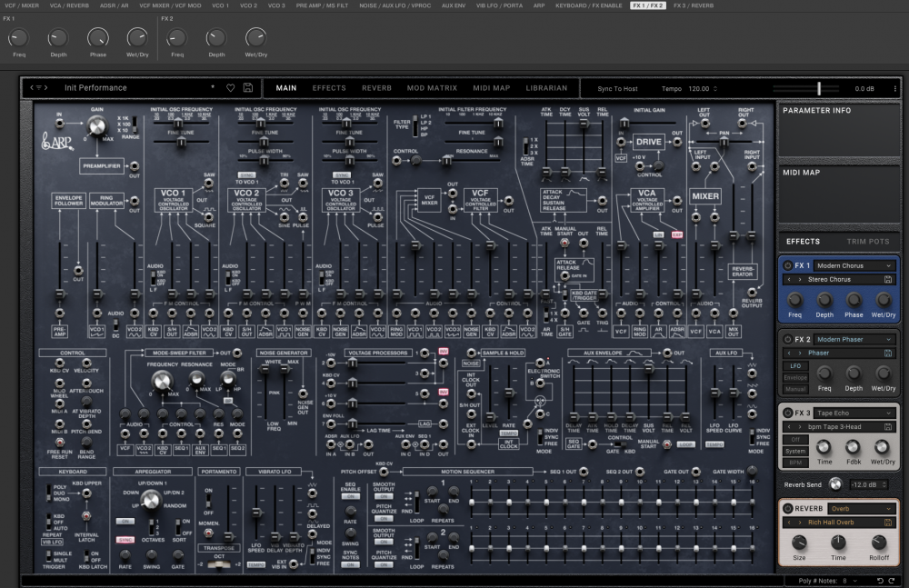Toggle the VCO 3 SYNC button

point(342,175)
